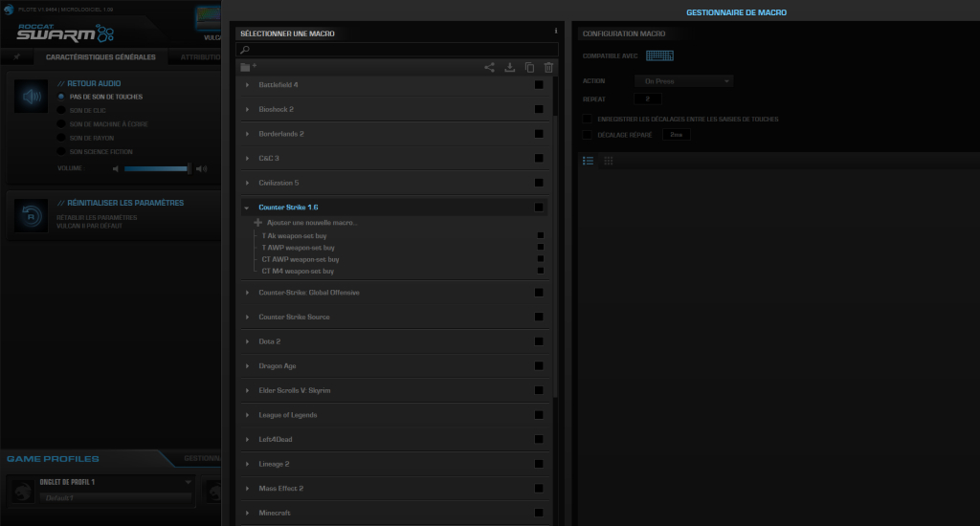Click the reset parameters icon
This screenshot has width=980, height=526.
[x=32, y=215]
